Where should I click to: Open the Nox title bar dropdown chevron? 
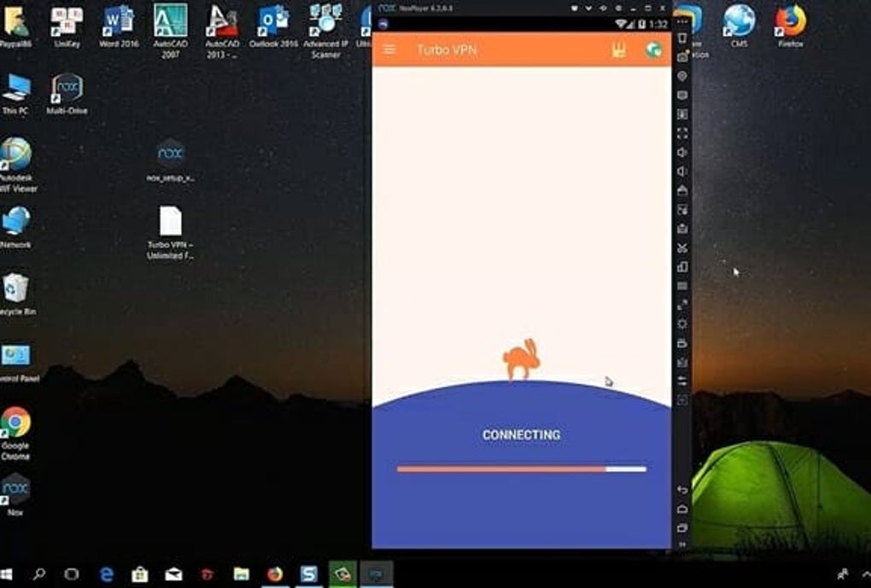589,9
